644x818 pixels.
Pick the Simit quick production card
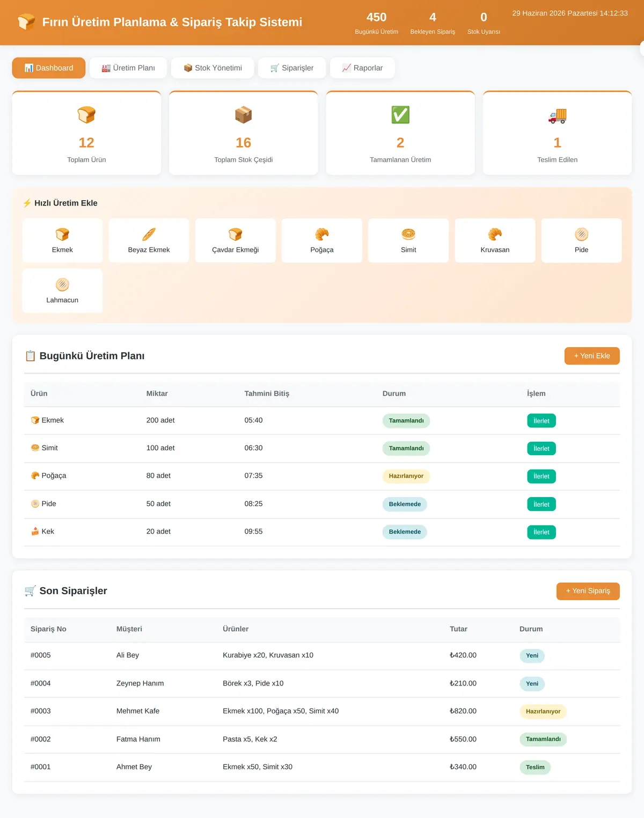pos(408,240)
